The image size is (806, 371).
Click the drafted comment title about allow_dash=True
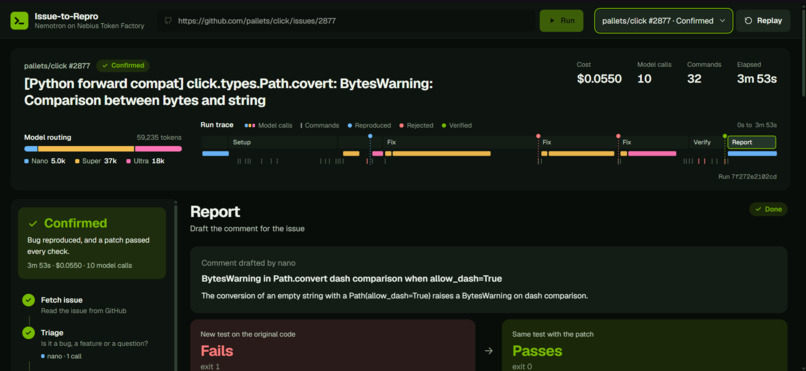352,279
